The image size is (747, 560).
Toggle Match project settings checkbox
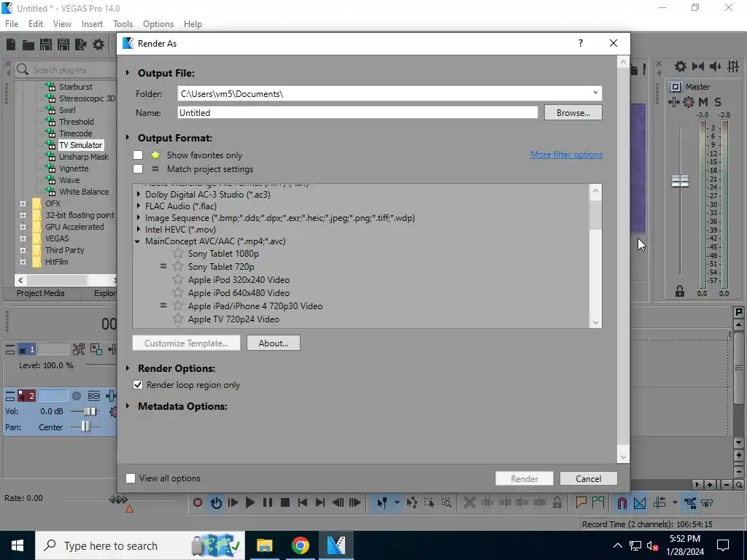pos(138,168)
